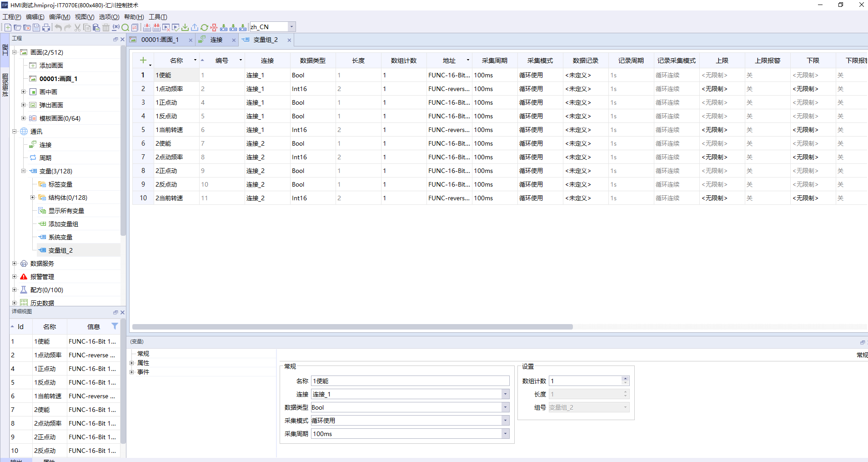
Task: Click the red network device icon
Action: 214,27
